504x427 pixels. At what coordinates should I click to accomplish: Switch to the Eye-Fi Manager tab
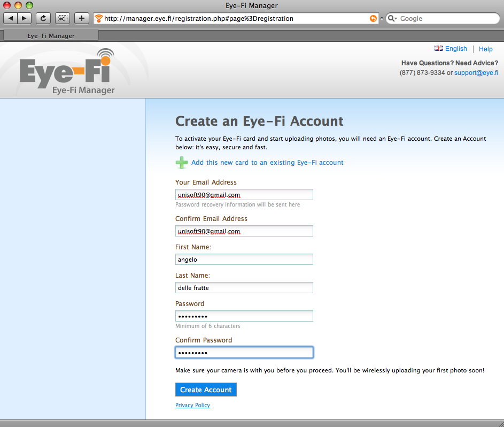coord(51,36)
